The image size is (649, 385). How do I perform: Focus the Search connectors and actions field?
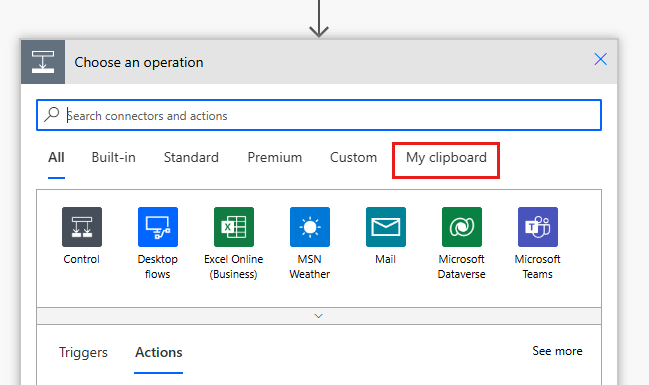click(319, 115)
